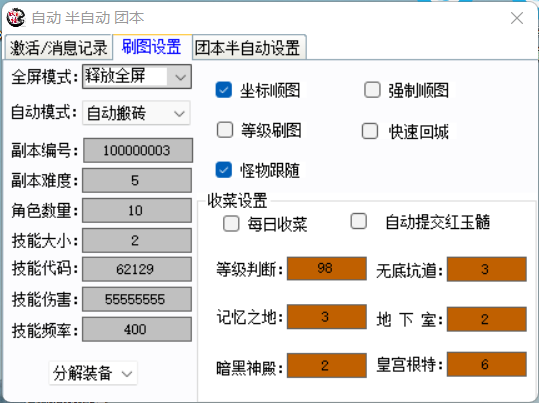Check the 每日收菜 box
539x403 pixels.
(x=231, y=224)
